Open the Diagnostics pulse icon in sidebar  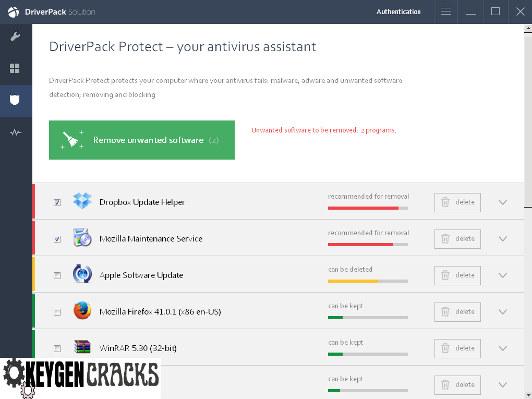[16, 132]
